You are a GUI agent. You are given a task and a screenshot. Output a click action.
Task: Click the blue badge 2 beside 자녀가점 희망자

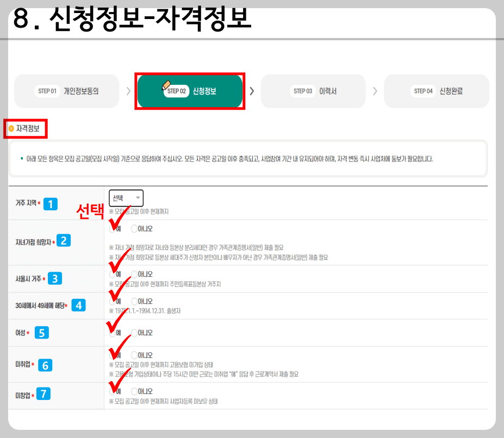64,240
